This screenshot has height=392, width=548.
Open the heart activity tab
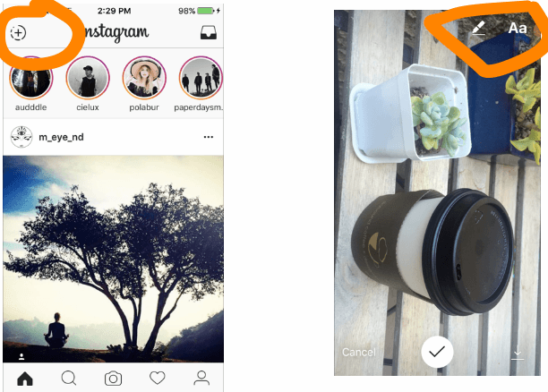click(158, 378)
